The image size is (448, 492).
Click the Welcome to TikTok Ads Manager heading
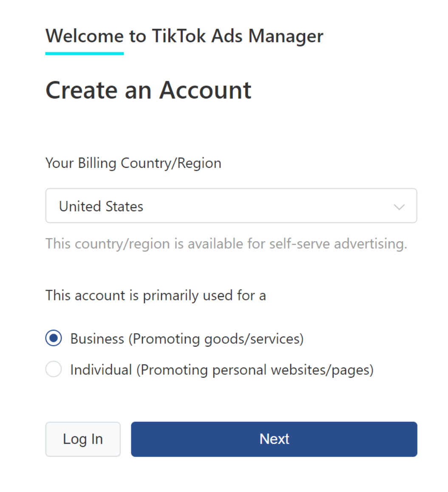184,36
